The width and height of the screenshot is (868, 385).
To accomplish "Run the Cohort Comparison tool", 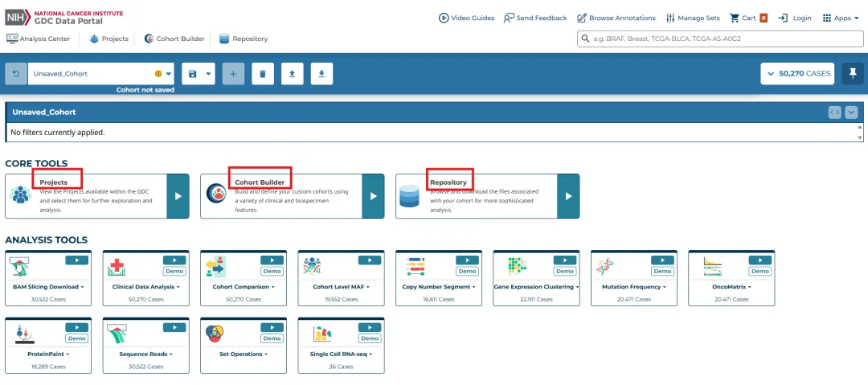I will pos(272,260).
